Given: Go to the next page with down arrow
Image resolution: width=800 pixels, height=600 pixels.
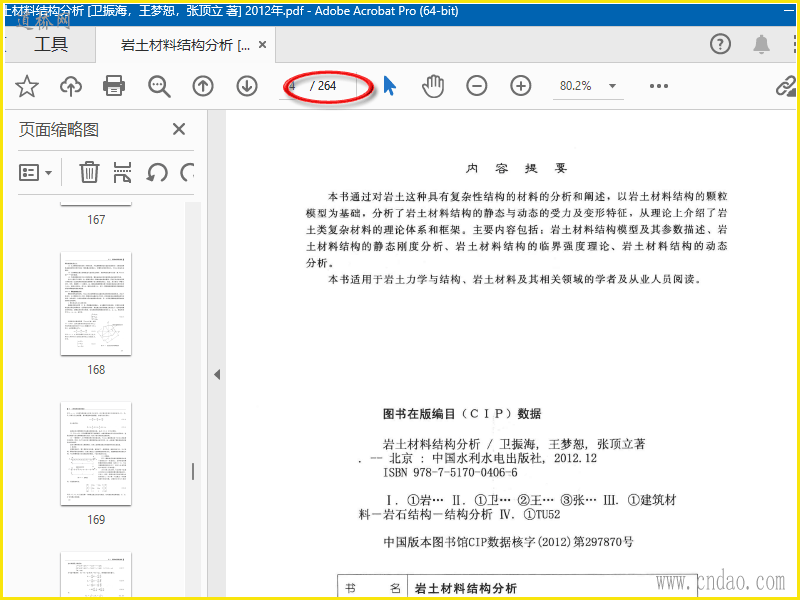Looking at the screenshot, I should tap(247, 86).
